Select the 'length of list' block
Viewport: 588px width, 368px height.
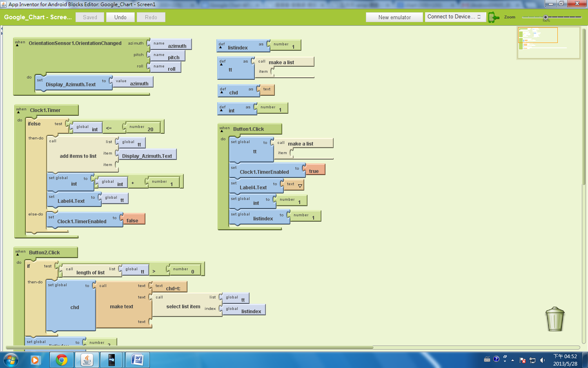(90, 270)
